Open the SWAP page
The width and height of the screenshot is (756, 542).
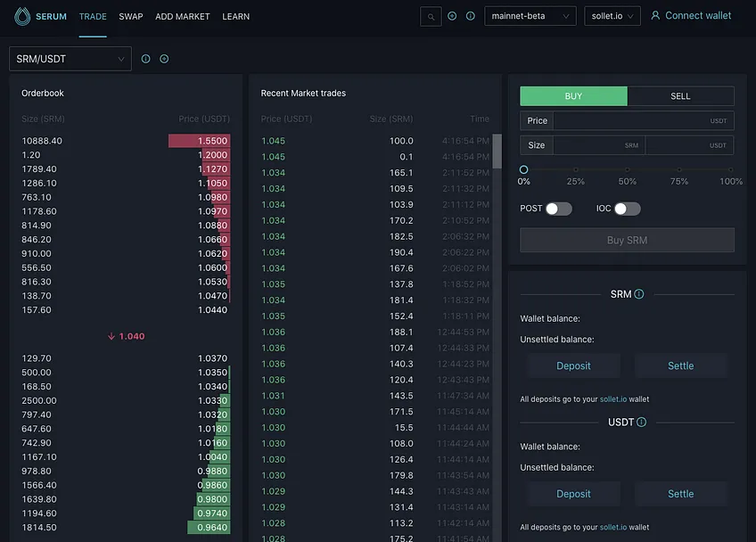coord(131,17)
